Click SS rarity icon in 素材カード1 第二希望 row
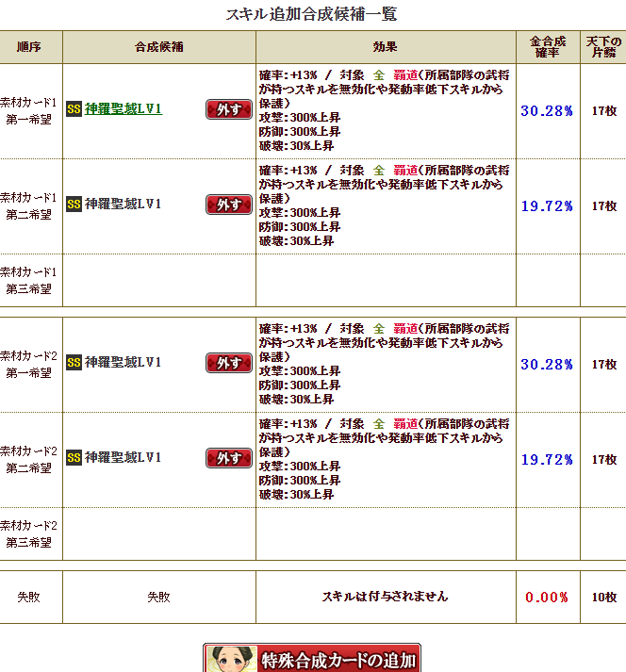 pyautogui.click(x=74, y=204)
